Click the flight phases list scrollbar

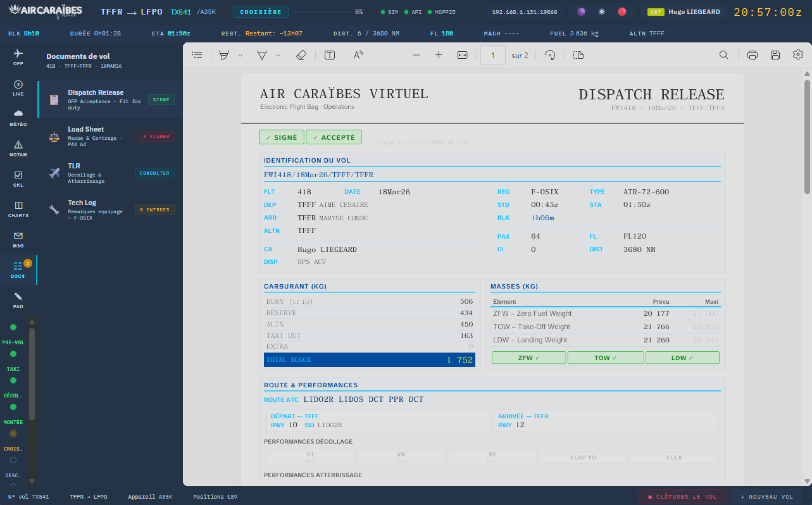[x=32, y=374]
